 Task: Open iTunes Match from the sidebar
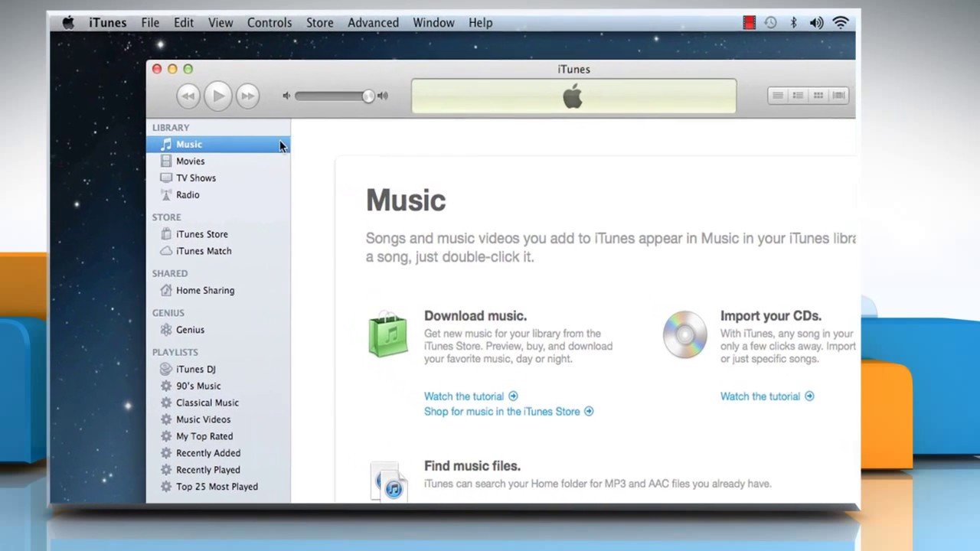tap(218, 251)
